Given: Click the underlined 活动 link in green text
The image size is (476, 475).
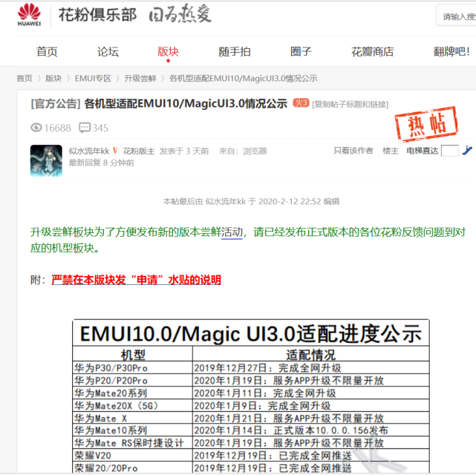Looking at the screenshot, I should point(232,232).
